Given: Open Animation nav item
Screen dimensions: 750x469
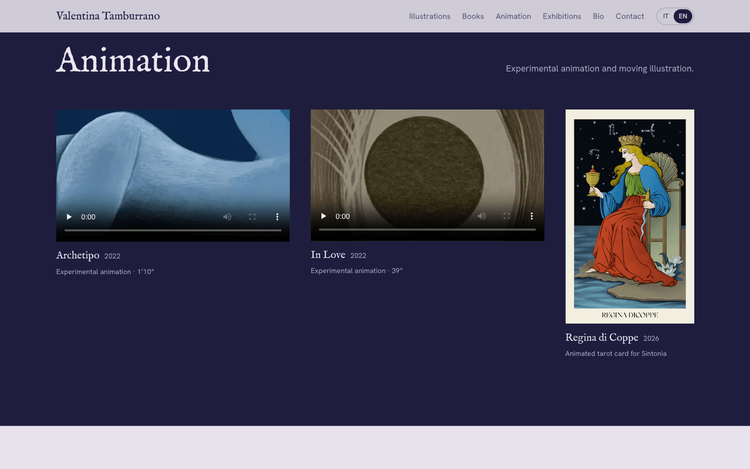Looking at the screenshot, I should (513, 16).
